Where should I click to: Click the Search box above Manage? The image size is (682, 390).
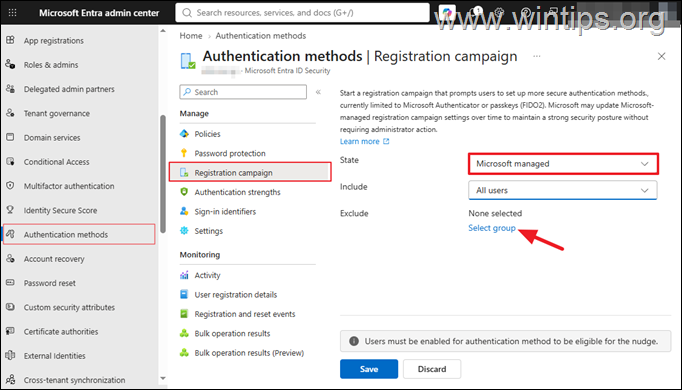coord(243,92)
